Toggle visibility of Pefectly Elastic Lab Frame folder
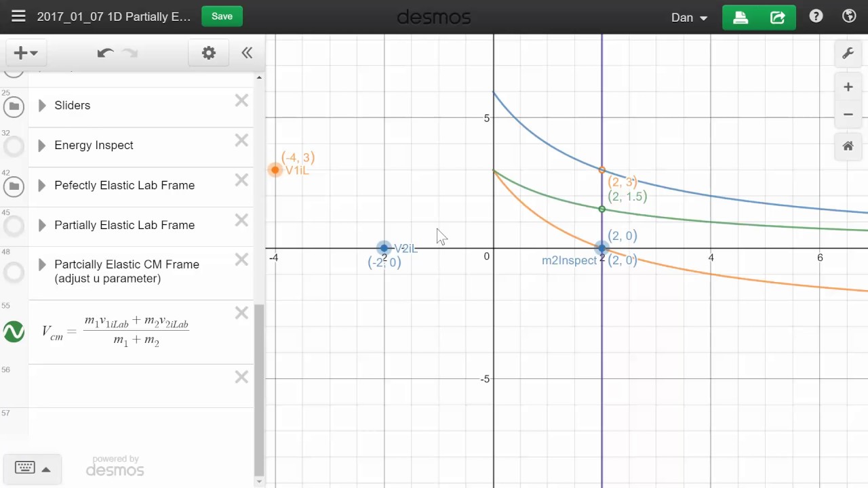868x488 pixels. point(14,186)
